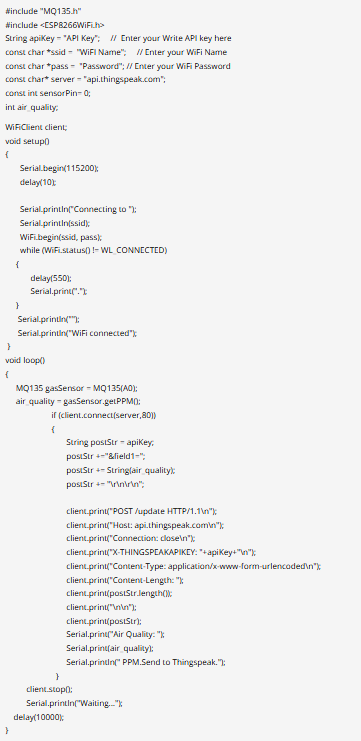Screen dimensions: 361x741
Task: Click the ESP8266WiFi.h include line
Action: 55,25
